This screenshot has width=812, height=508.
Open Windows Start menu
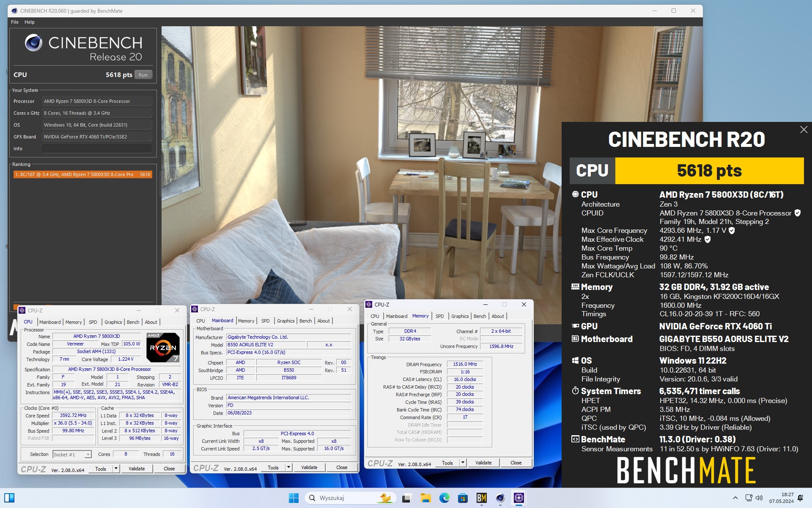click(294, 498)
